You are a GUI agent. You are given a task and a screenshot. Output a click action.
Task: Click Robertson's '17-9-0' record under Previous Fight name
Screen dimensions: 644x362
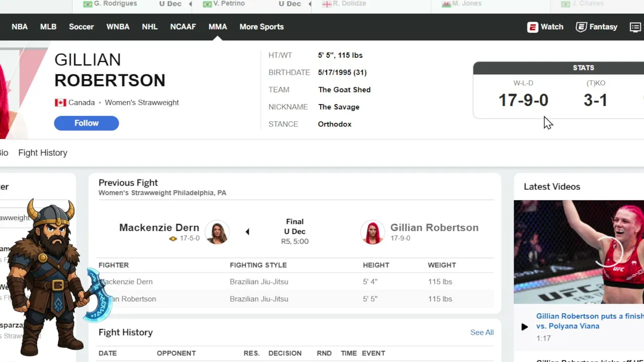pyautogui.click(x=400, y=238)
